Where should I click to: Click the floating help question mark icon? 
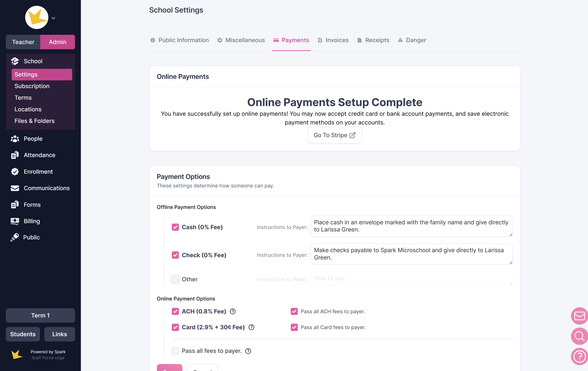point(579,356)
